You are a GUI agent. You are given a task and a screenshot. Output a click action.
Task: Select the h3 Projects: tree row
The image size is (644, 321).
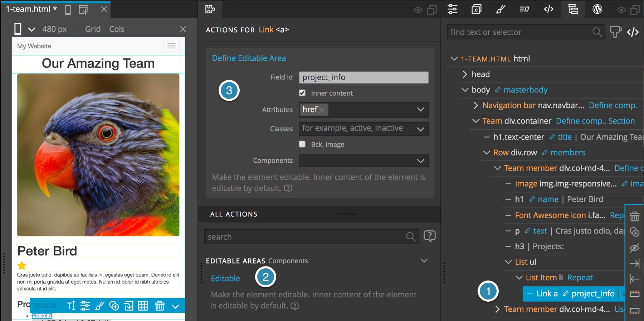[563, 246]
